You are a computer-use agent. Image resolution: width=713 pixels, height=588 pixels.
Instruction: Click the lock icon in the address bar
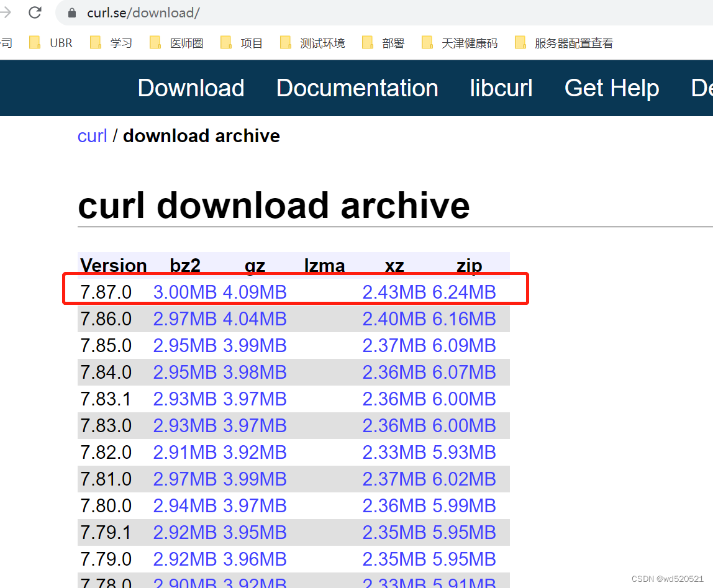point(72,13)
